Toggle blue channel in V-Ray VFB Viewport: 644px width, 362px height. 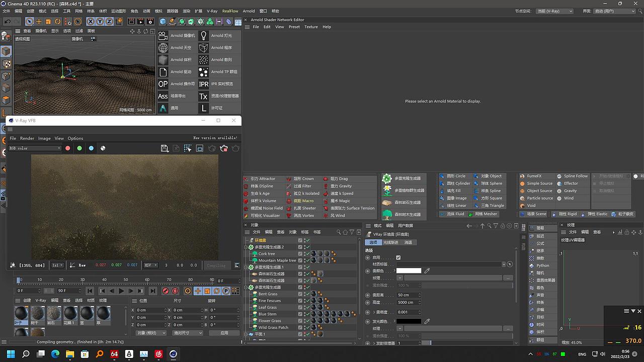click(x=91, y=148)
